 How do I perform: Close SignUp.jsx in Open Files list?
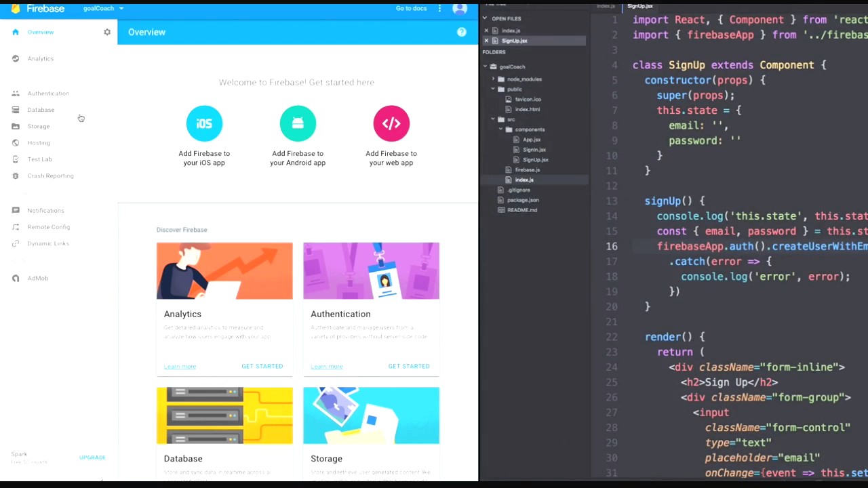click(x=486, y=41)
